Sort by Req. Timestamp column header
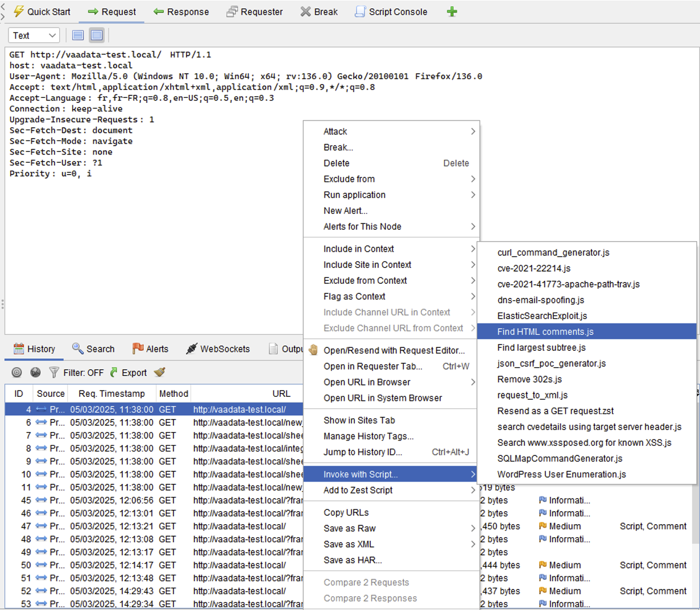 (111, 393)
